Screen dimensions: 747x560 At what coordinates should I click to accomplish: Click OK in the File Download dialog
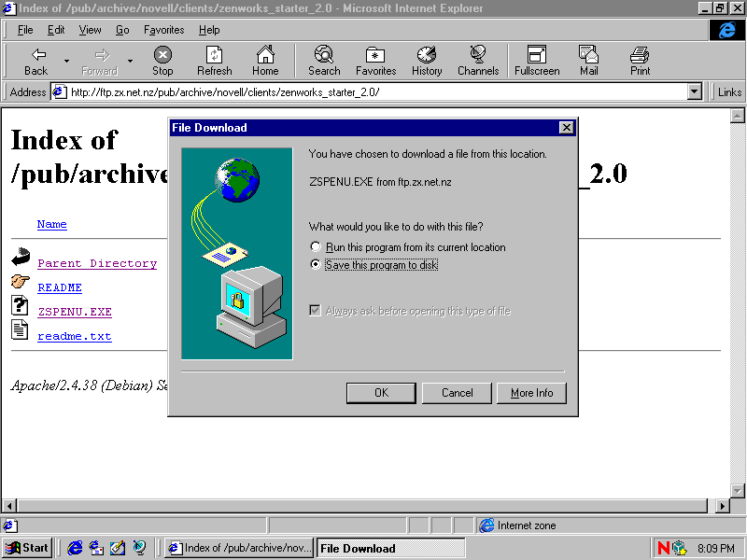tap(381, 393)
